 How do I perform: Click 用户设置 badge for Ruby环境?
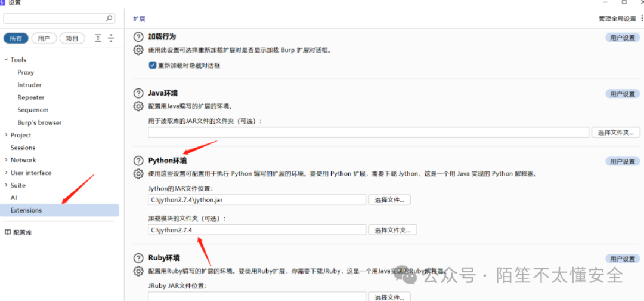click(623, 259)
